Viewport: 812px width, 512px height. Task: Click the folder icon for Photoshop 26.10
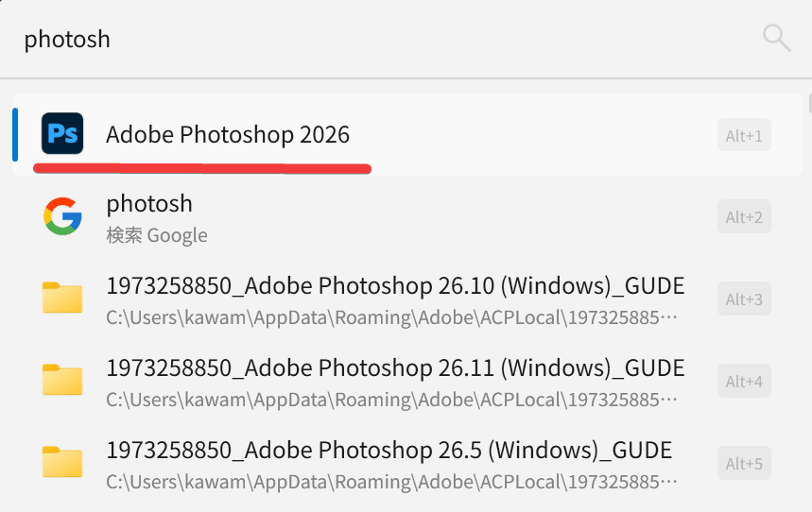coord(62,298)
